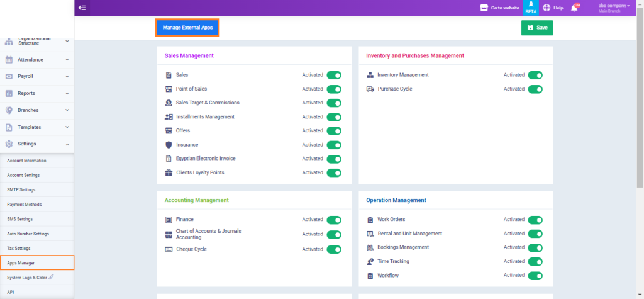Expand the Attendance sidebar section
This screenshot has width=644, height=299.
37,60
